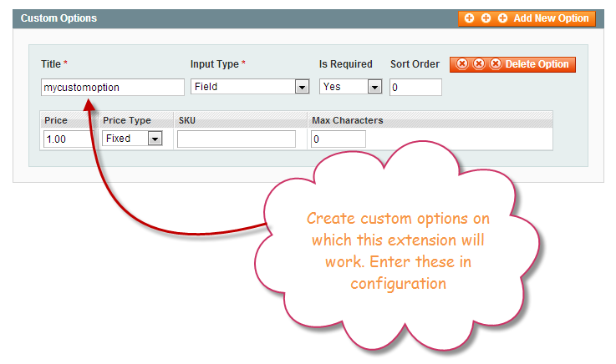Click the Sort Order input field
Screen dimensions: 616x364
pos(415,87)
